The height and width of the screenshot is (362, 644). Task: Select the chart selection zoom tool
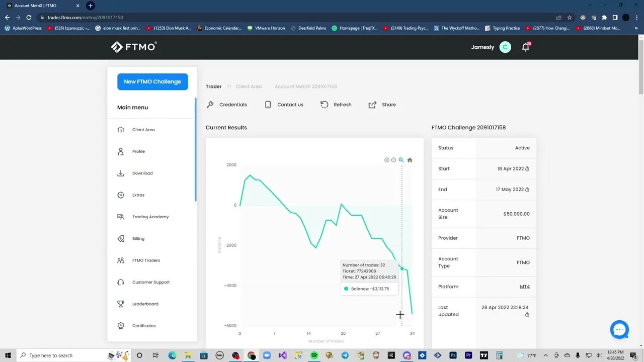[x=401, y=160]
